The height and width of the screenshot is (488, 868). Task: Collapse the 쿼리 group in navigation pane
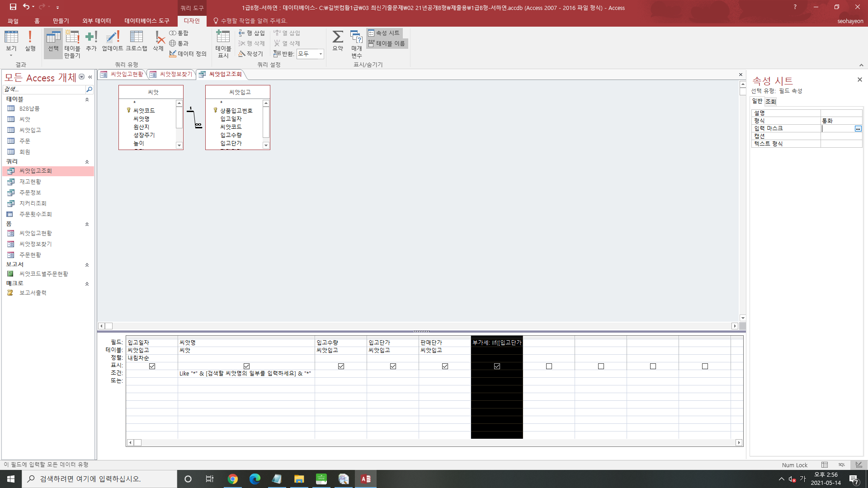click(x=87, y=162)
